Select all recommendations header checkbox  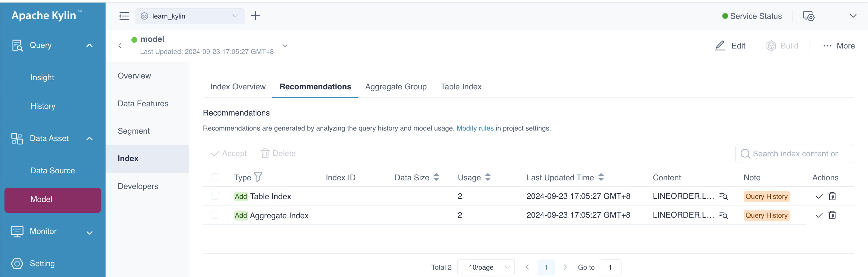(x=215, y=177)
